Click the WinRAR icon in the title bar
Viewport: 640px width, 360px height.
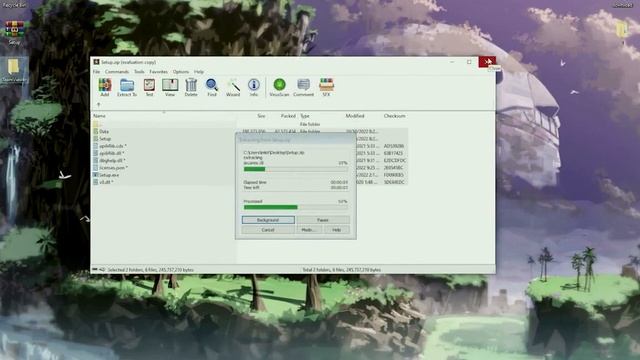[96, 62]
